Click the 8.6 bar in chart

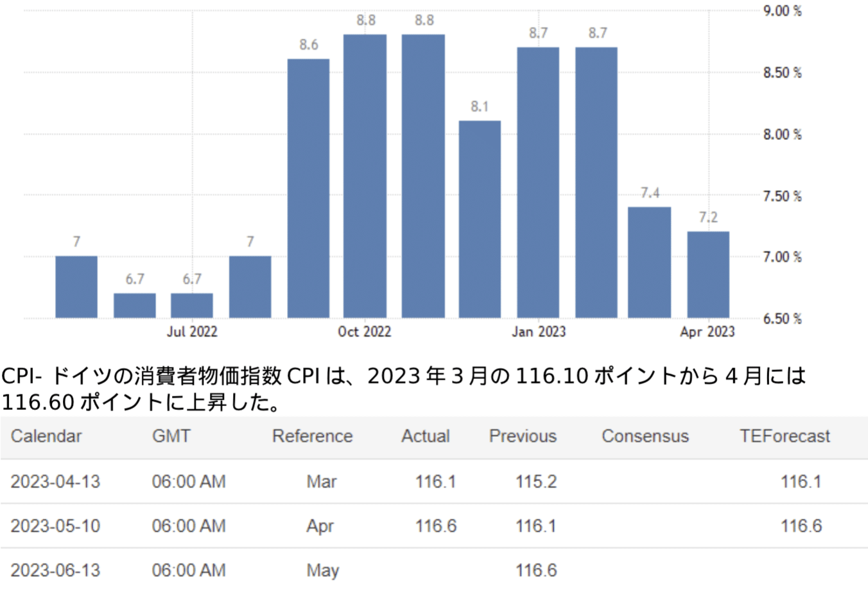[308, 188]
